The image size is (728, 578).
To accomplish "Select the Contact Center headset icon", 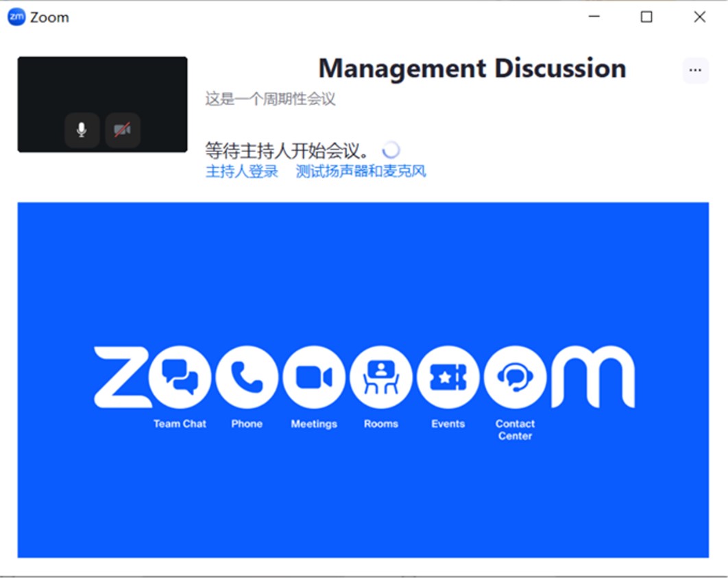I will pyautogui.click(x=515, y=376).
